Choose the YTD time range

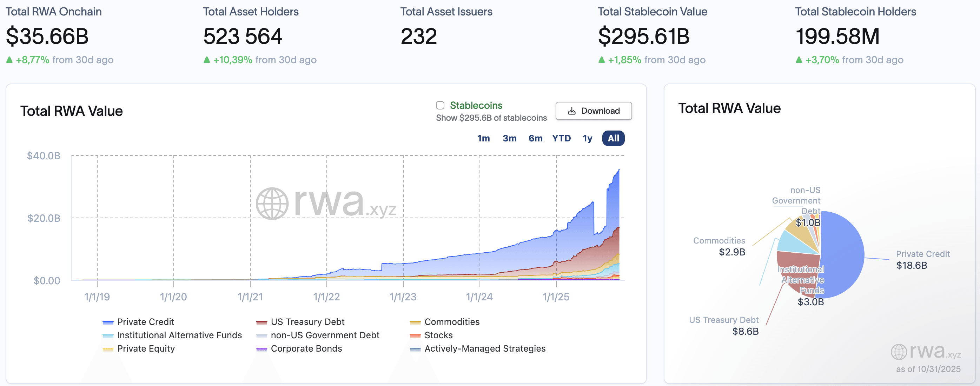pos(561,138)
